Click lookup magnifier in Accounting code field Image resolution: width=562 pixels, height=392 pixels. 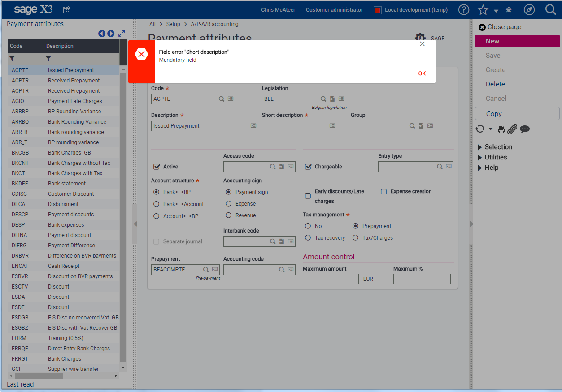(282, 270)
